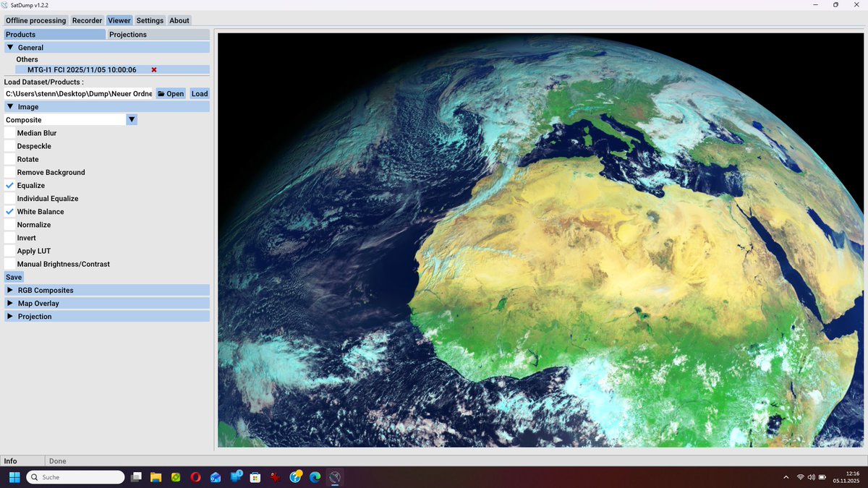The width and height of the screenshot is (868, 488).
Task: Click the Open folder button
Action: pyautogui.click(x=171, y=93)
